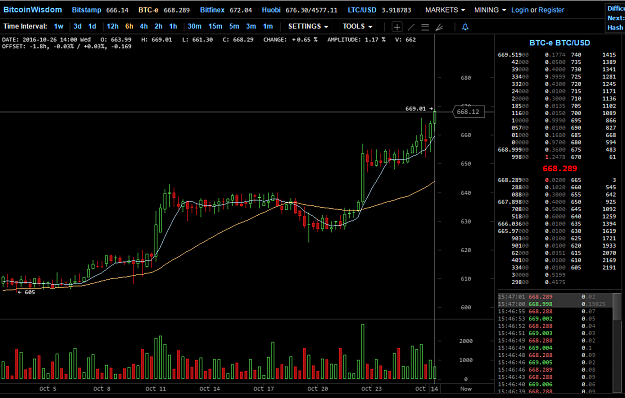Viewport: 625px width, 398px height.
Task: Set time interval to 6h
Action: point(129,27)
